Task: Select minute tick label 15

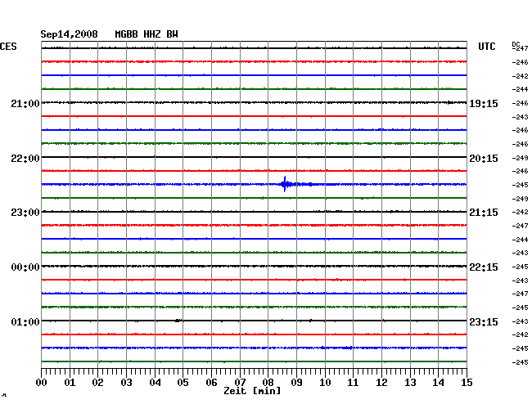Action: [x=467, y=382]
